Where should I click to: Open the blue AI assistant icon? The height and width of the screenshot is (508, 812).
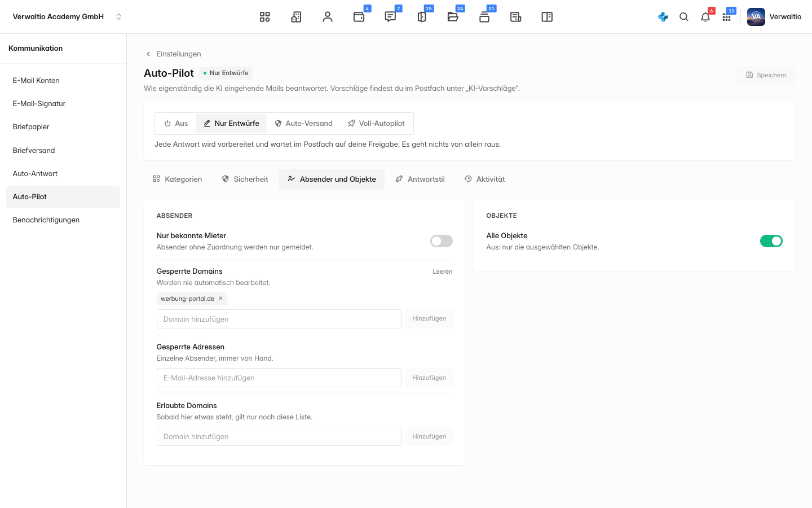pos(663,17)
